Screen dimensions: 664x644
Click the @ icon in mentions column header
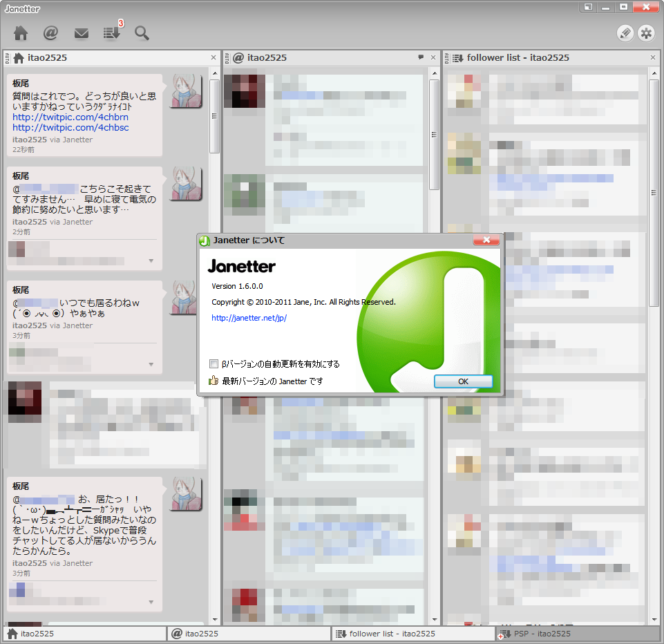point(238,58)
